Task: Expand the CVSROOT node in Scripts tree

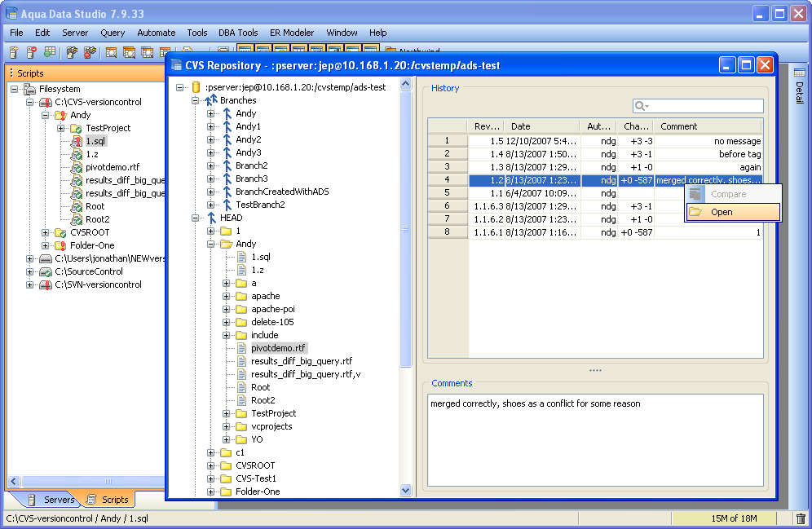Action: (x=46, y=232)
